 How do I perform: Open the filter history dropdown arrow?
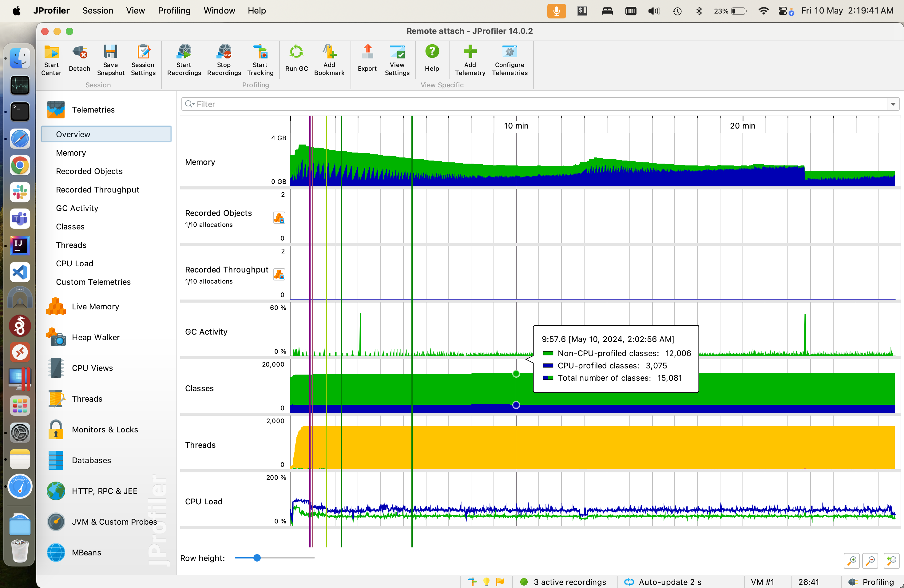tap(893, 104)
